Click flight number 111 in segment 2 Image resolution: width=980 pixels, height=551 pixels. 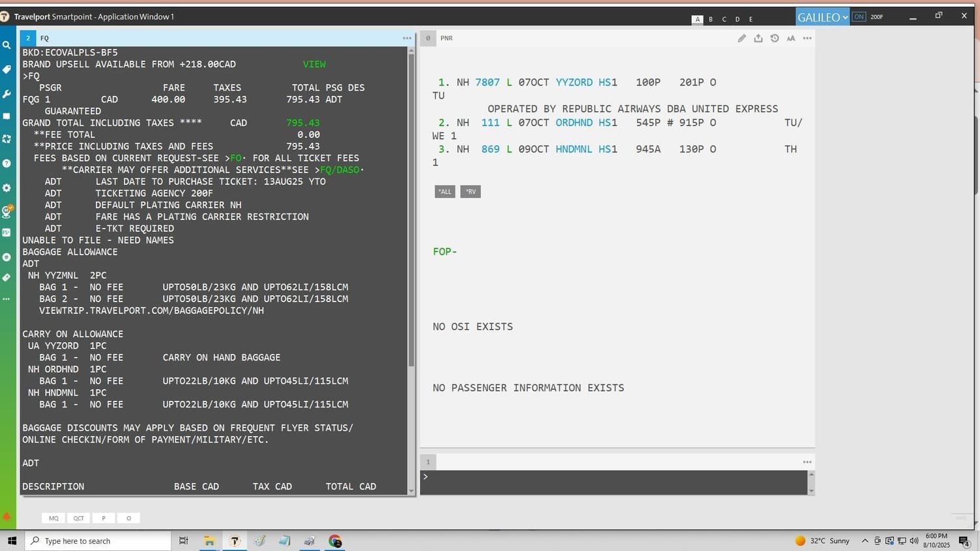point(491,123)
